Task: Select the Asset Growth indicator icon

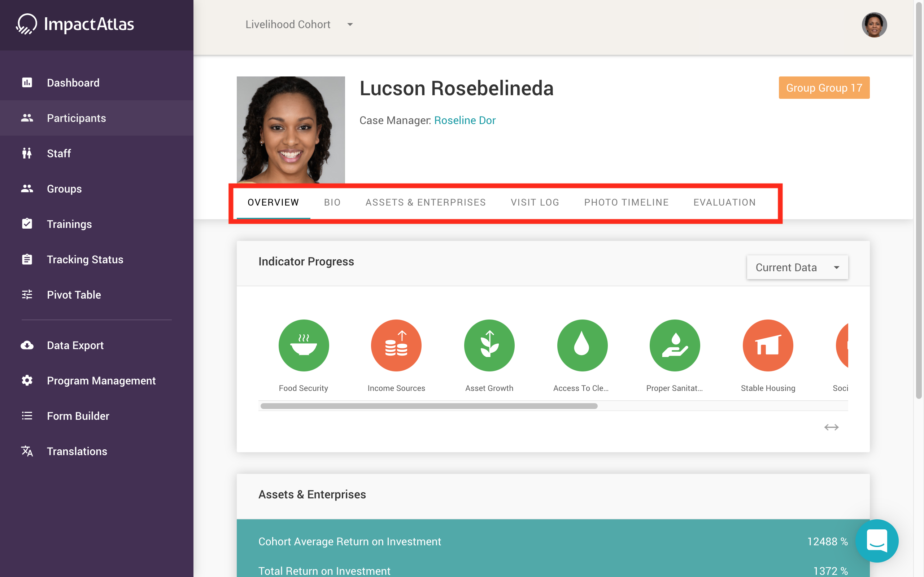Action: coord(489,345)
